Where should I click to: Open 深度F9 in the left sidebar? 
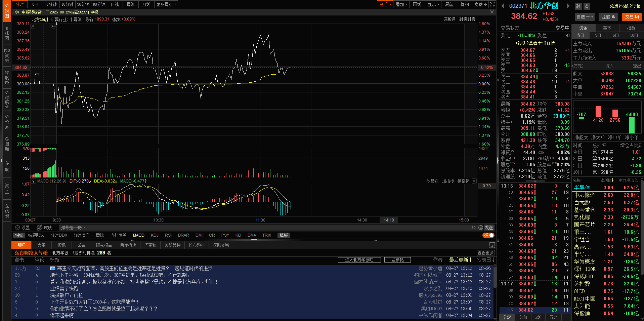[x=7, y=77]
